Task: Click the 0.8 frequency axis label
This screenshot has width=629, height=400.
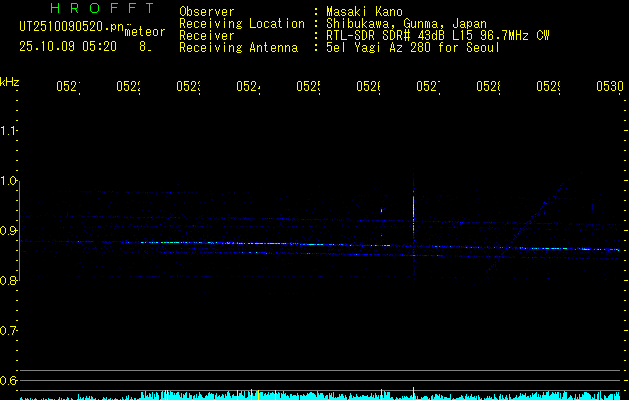Action: click(x=9, y=280)
